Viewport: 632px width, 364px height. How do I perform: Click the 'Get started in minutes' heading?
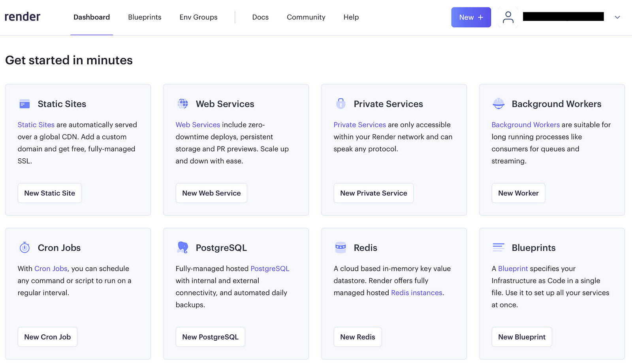point(69,60)
